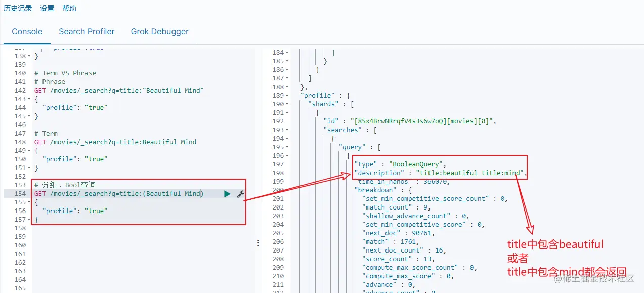Screen dimensions: 644x293
Task: Click the "compute_max_score_count" line
Action: pos(419,268)
